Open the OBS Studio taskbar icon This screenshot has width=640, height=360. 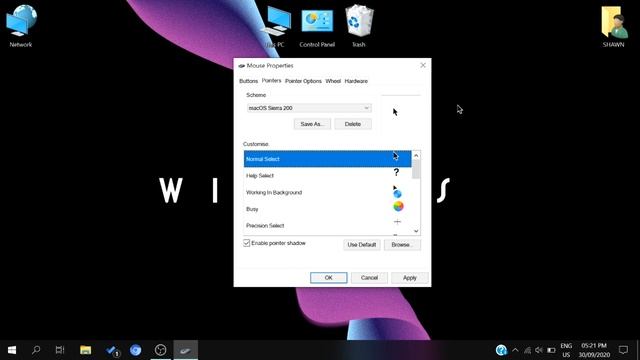pos(160,350)
